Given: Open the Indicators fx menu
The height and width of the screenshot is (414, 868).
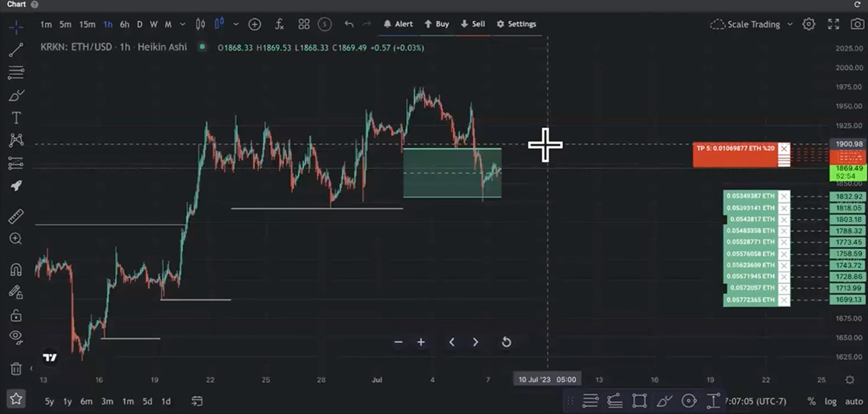Looking at the screenshot, I should [279, 24].
